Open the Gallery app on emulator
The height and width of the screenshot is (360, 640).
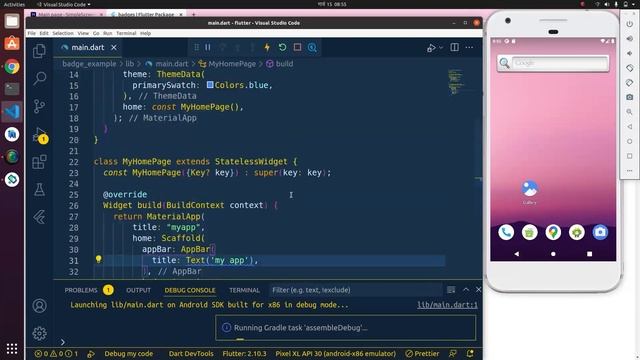529,192
